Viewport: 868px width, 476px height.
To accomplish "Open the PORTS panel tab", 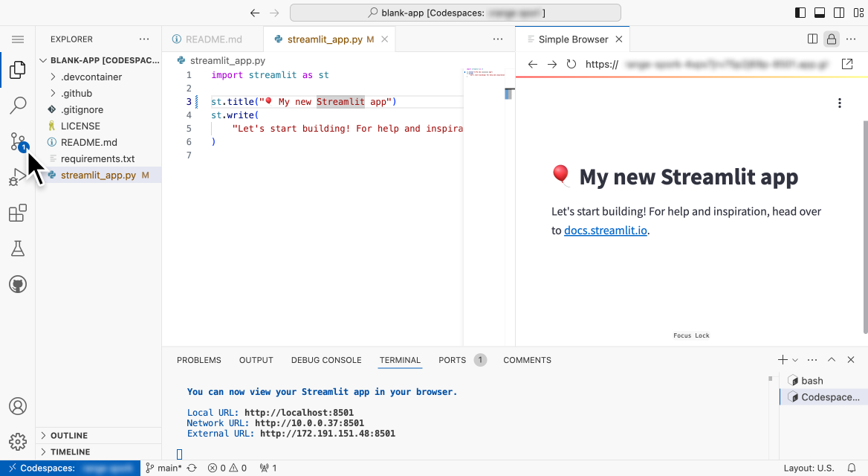I will pos(452,360).
